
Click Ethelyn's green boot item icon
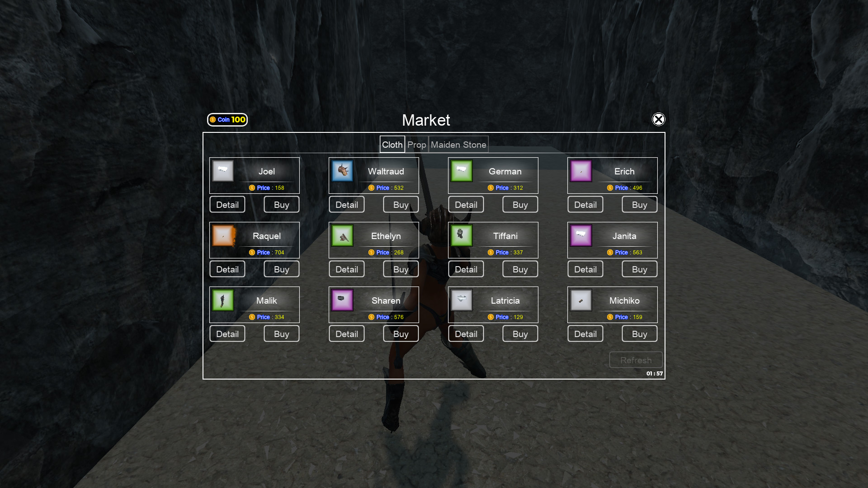[342, 235]
